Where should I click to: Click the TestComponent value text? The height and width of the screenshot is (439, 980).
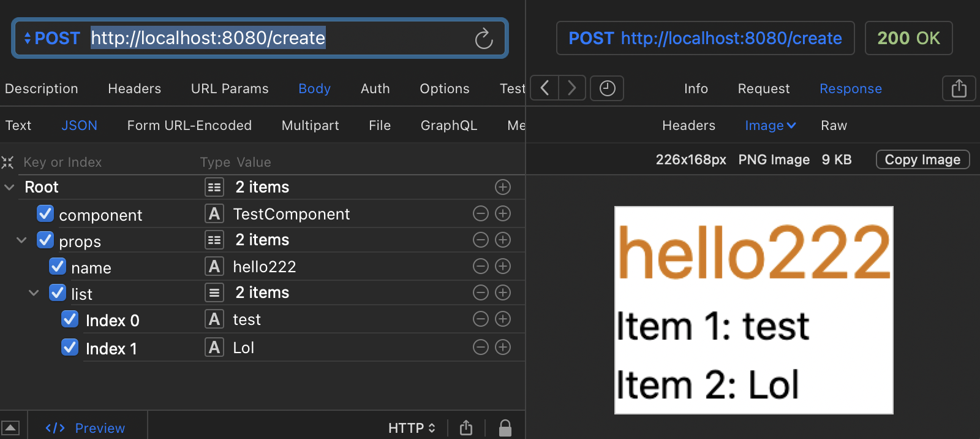point(292,214)
